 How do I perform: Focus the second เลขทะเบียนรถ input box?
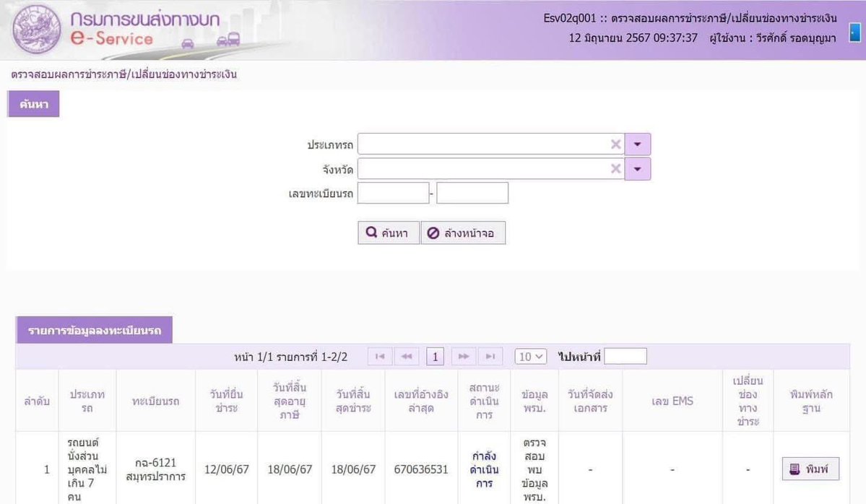472,194
